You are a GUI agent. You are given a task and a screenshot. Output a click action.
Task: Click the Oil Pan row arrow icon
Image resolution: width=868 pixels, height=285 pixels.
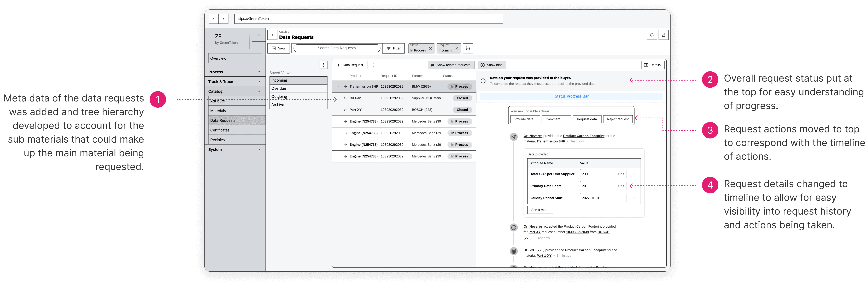tap(345, 98)
